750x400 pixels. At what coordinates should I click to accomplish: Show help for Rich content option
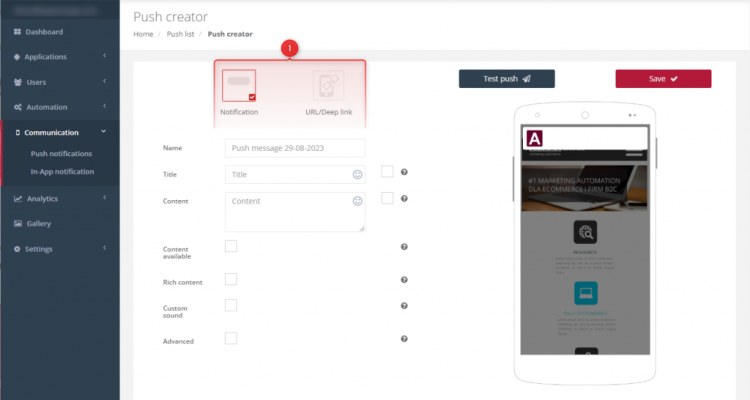pyautogui.click(x=404, y=280)
